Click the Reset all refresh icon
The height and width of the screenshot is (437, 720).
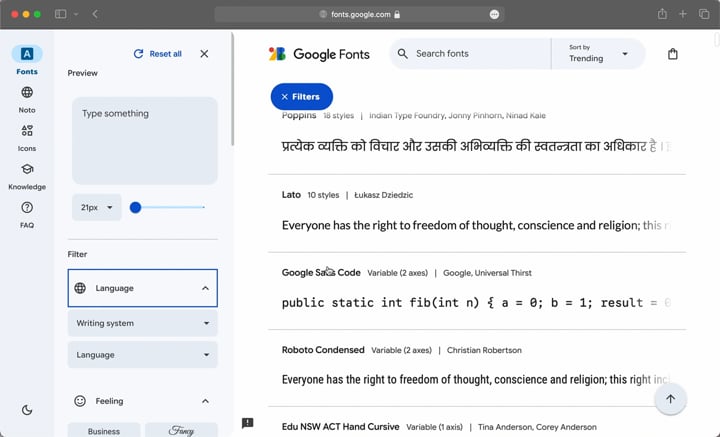coord(138,54)
